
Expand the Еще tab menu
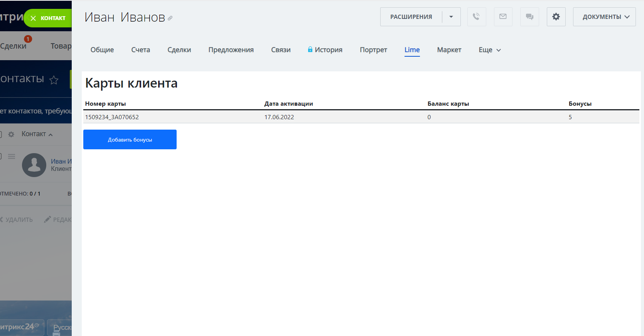[489, 50]
